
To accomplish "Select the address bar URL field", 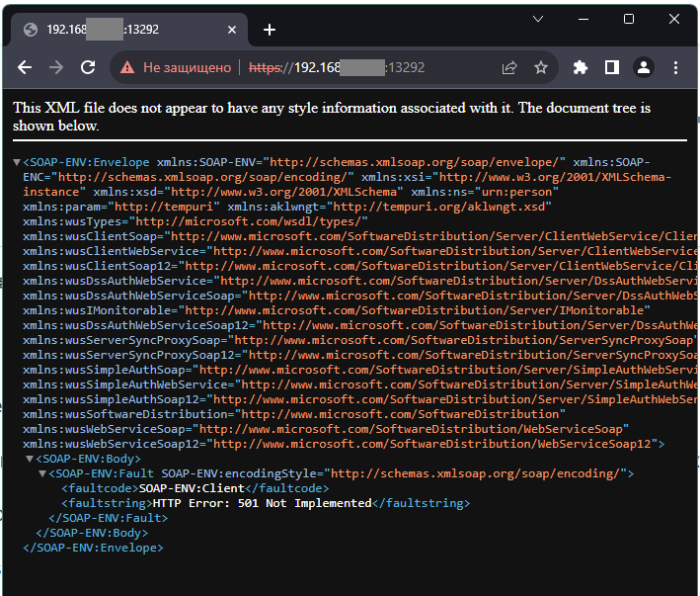I will [x=360, y=68].
